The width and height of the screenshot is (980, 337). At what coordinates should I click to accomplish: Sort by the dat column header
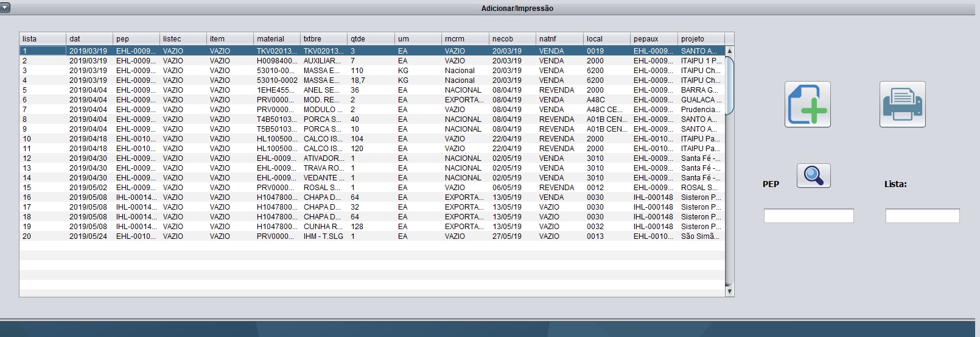point(89,38)
